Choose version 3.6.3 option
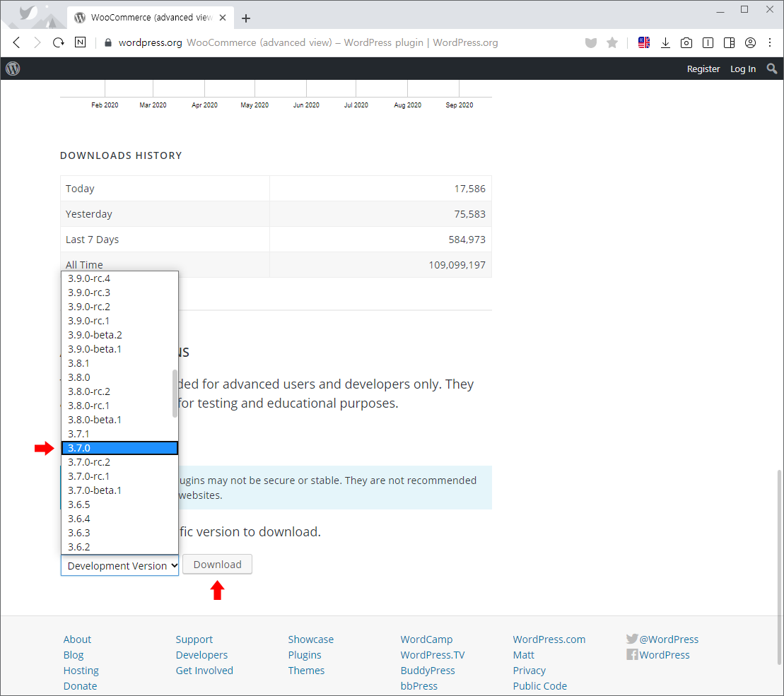This screenshot has width=784, height=696. click(x=119, y=533)
